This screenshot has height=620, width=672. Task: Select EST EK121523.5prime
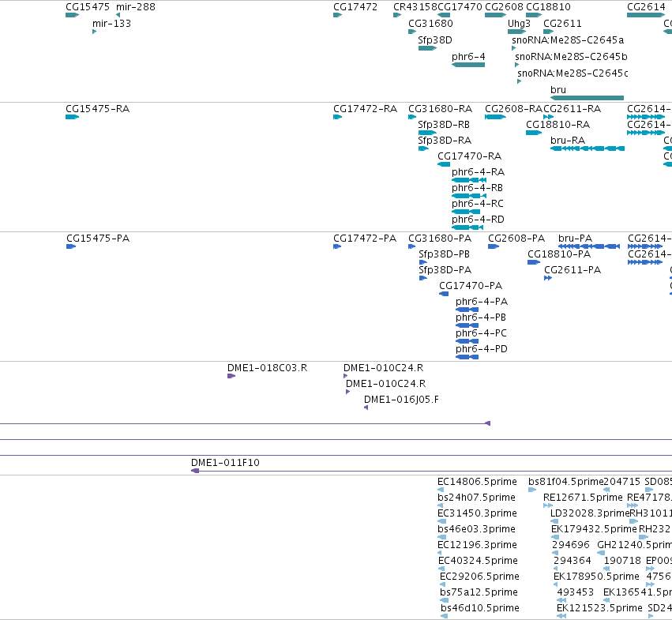(x=561, y=617)
